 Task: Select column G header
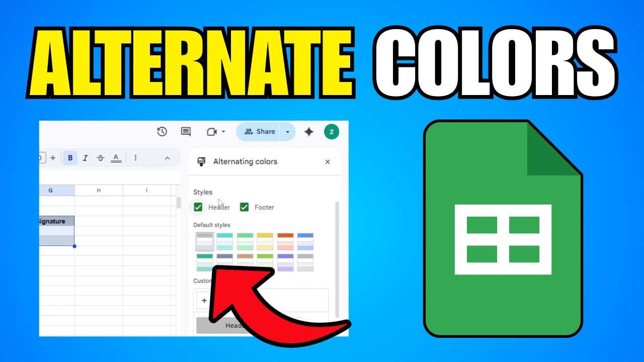pos(57,191)
